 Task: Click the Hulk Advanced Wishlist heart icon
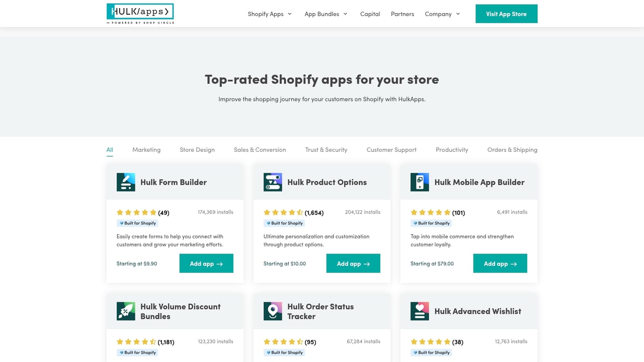(420, 311)
